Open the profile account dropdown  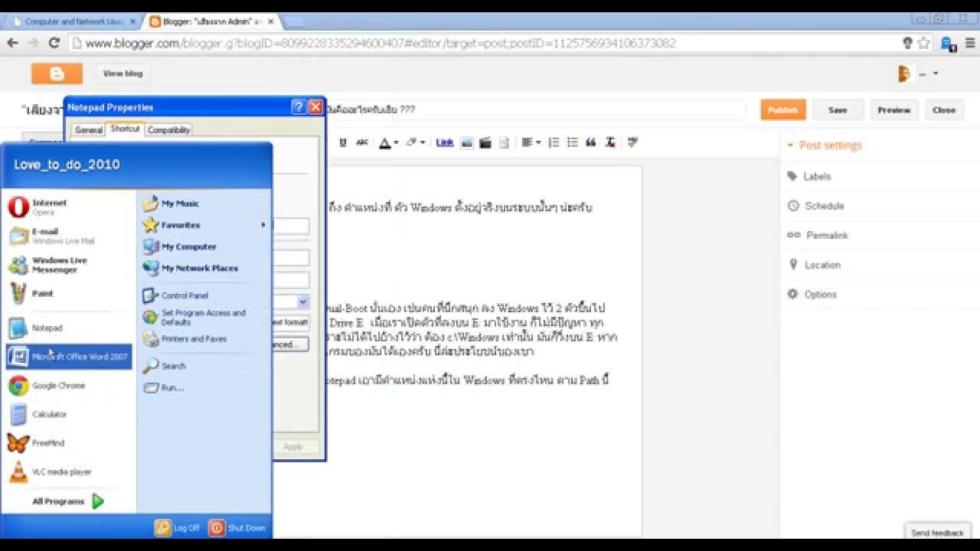(x=936, y=74)
